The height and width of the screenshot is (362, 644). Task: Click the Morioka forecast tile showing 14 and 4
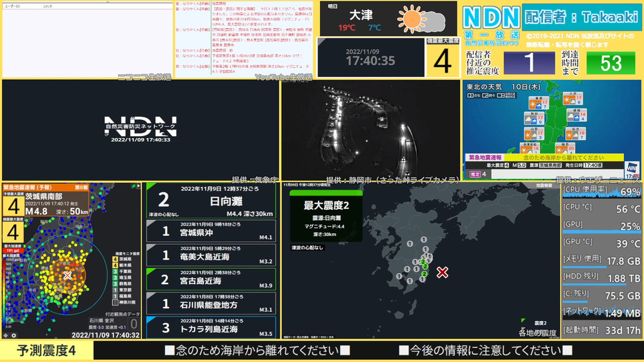[576, 115]
